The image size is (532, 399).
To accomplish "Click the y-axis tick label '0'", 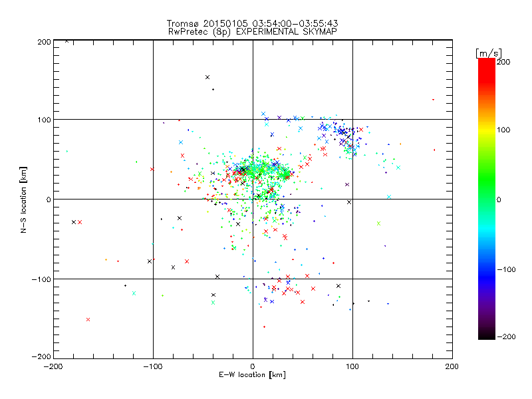I will (49, 199).
